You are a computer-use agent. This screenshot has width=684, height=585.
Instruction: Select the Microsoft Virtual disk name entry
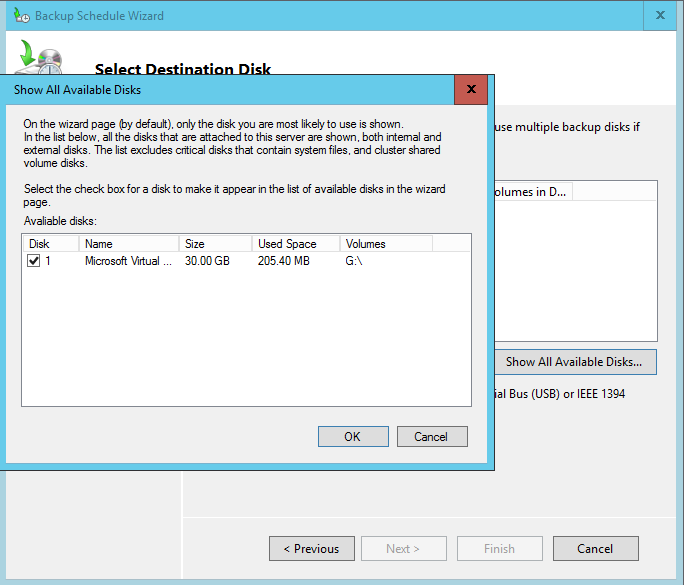point(128,261)
